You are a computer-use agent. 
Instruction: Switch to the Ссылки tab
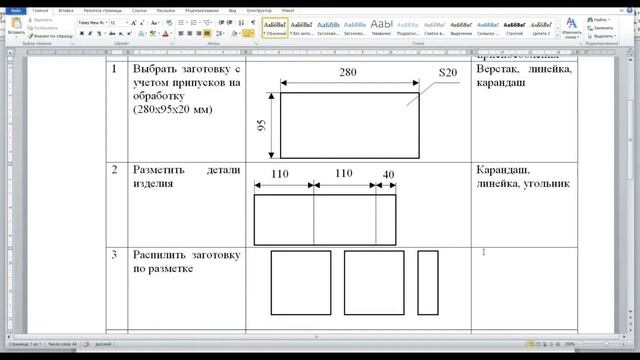tap(139, 11)
